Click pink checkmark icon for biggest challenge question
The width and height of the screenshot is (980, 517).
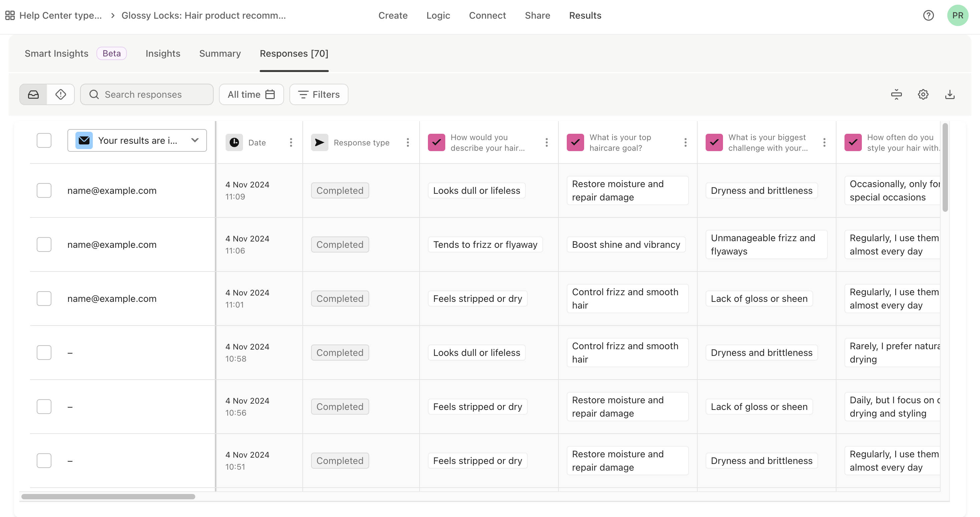(x=714, y=142)
